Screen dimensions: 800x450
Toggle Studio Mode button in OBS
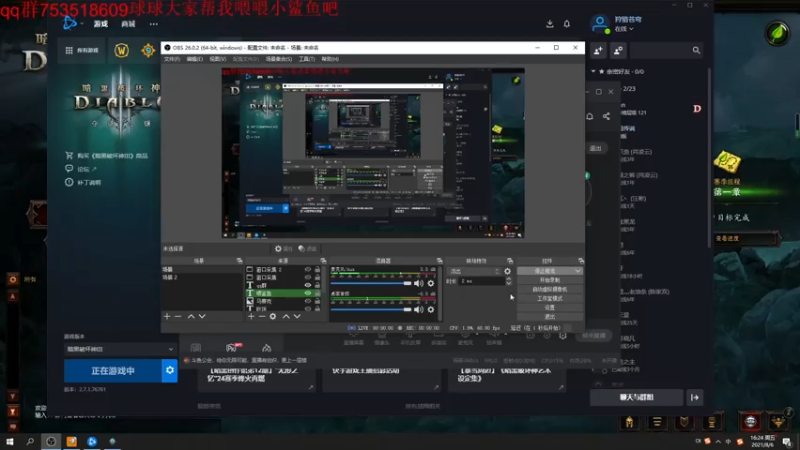[549, 298]
